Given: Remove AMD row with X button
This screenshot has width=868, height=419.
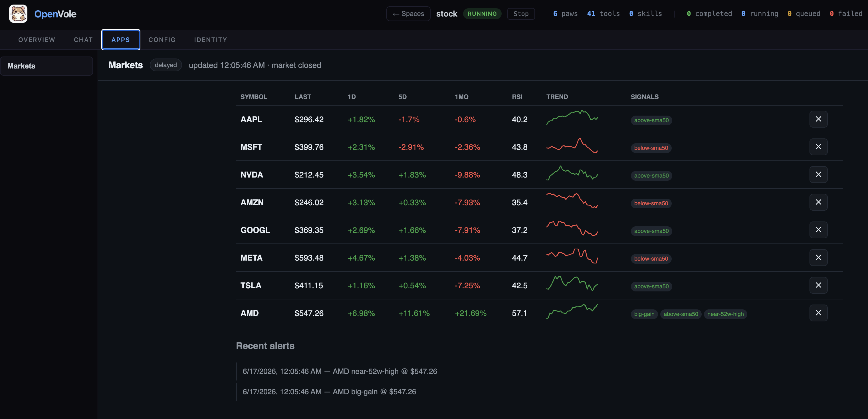Looking at the screenshot, I should (x=818, y=313).
